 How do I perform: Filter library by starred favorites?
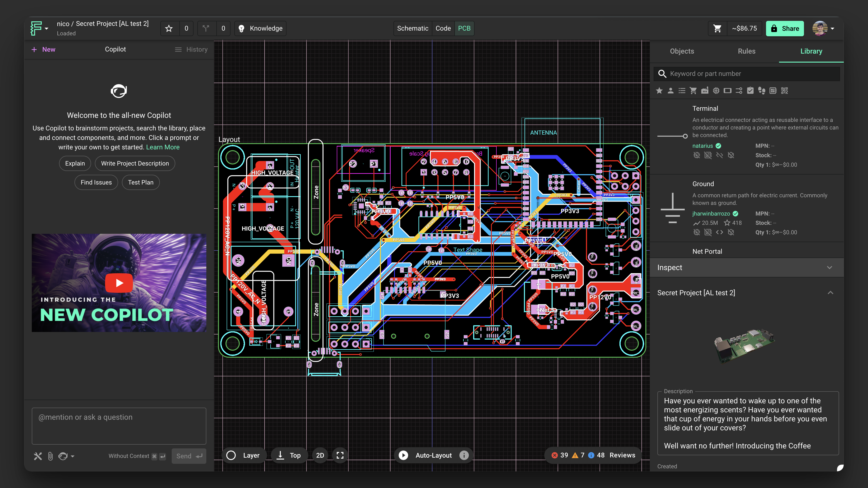660,91
